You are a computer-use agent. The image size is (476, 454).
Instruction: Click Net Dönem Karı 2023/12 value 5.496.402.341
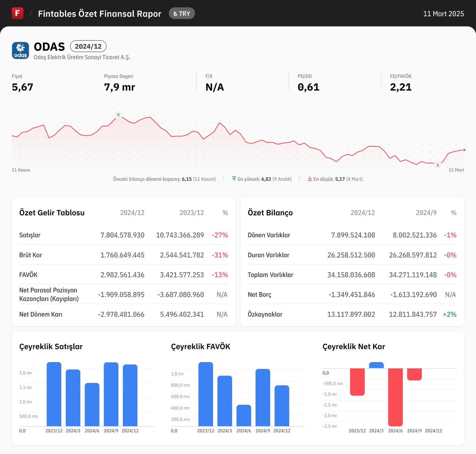click(x=182, y=314)
